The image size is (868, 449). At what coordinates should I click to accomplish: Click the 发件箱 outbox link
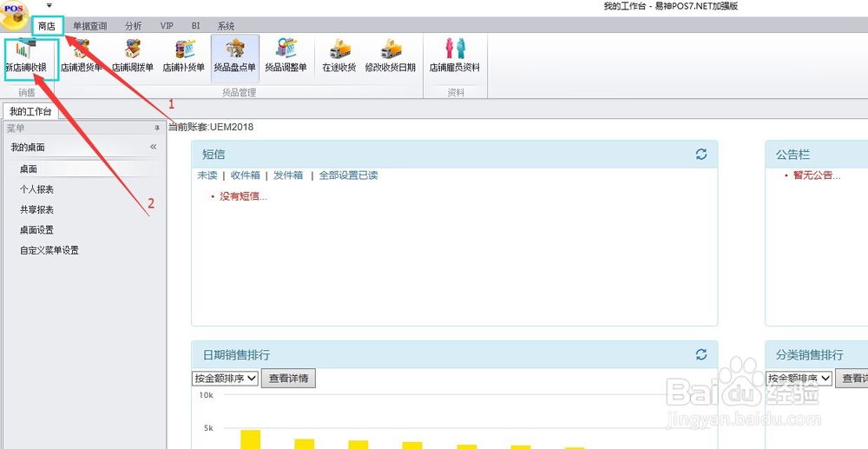coord(288,175)
